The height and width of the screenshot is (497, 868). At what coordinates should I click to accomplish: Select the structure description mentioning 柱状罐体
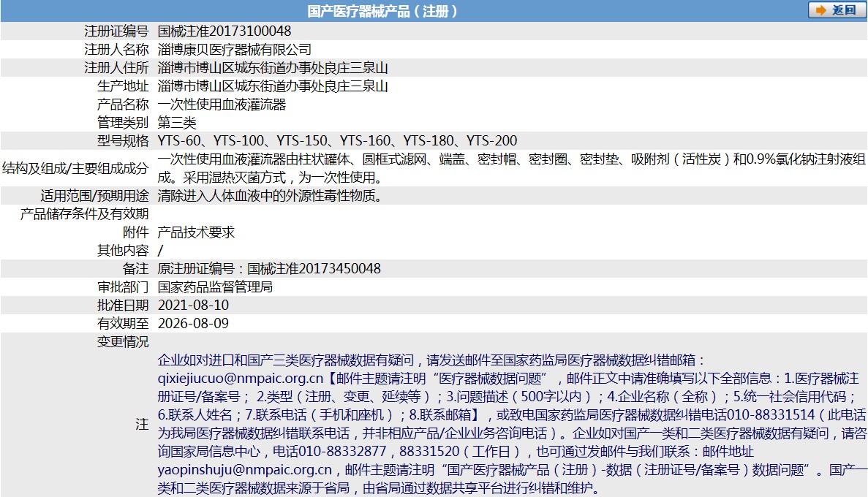point(511,168)
